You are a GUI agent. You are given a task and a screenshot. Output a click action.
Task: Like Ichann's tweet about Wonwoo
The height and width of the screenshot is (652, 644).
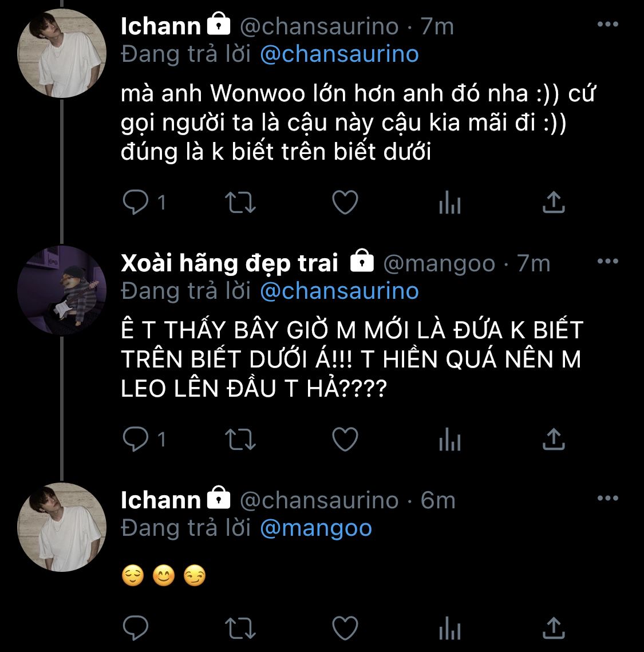coord(345,203)
